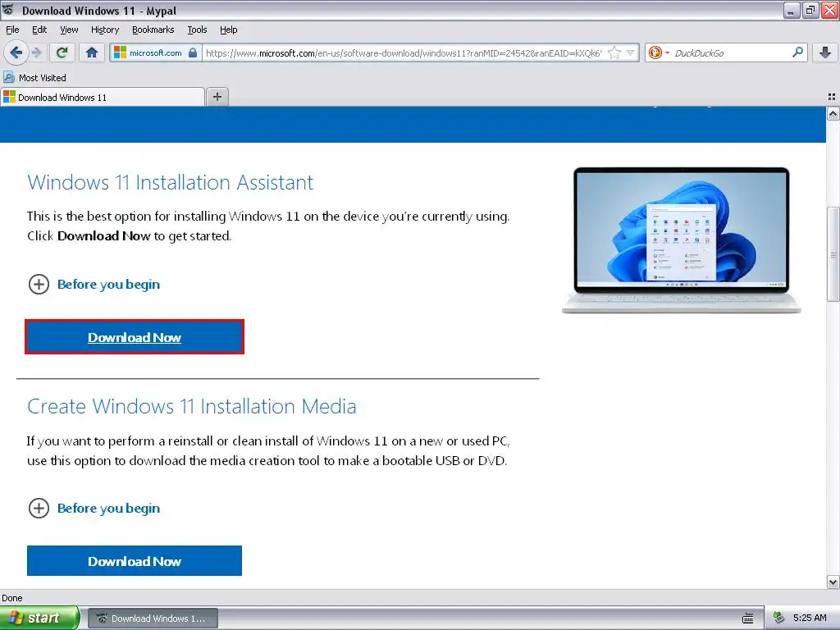The image size is (840, 630).
Task: Click the microsoft.com site identity badge
Action: [x=155, y=52]
